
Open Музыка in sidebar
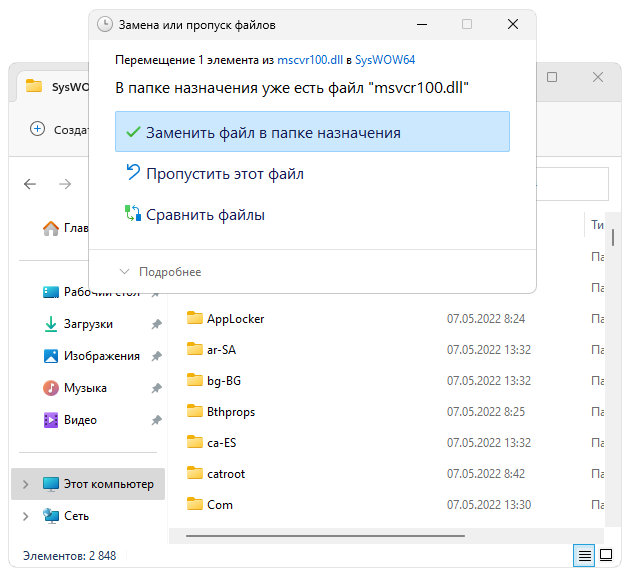(x=85, y=388)
